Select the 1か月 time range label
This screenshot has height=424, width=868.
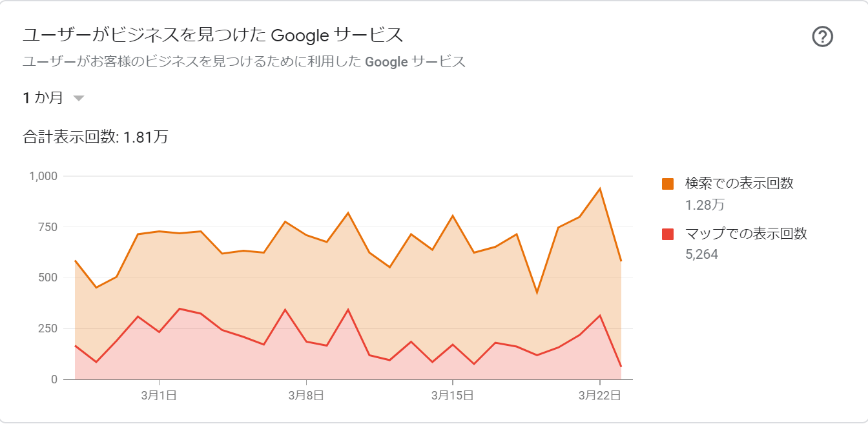43,98
